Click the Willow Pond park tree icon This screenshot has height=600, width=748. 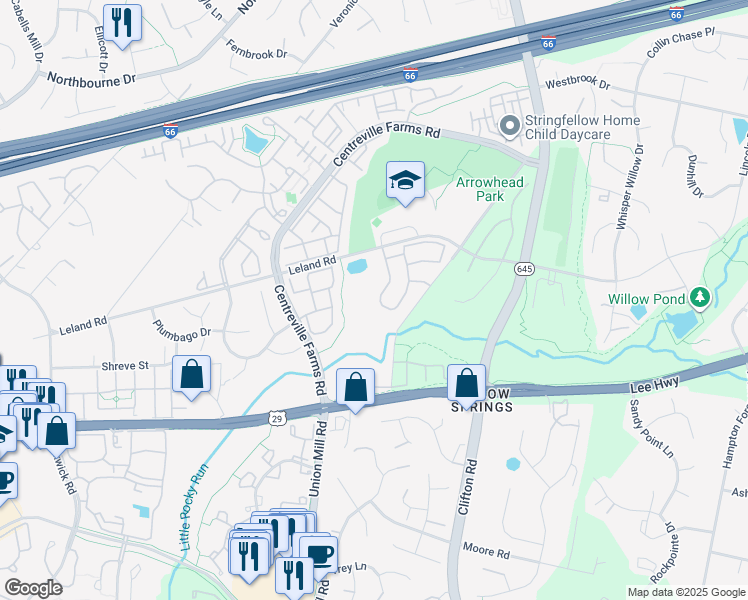click(x=700, y=298)
